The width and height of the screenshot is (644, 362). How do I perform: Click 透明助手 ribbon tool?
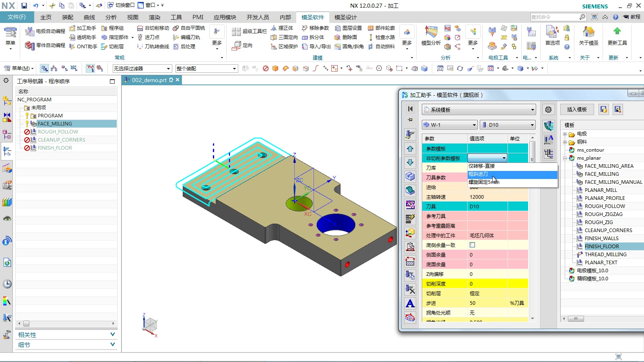pyautogui.click(x=83, y=37)
